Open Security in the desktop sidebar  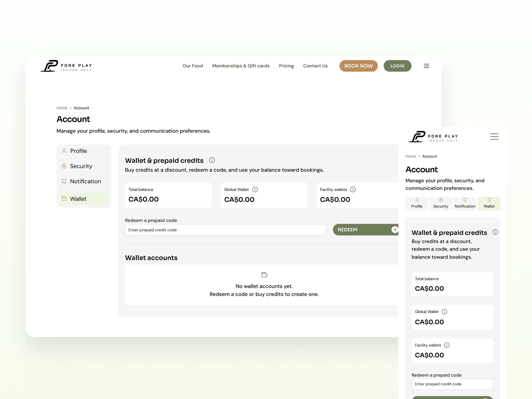(84, 166)
